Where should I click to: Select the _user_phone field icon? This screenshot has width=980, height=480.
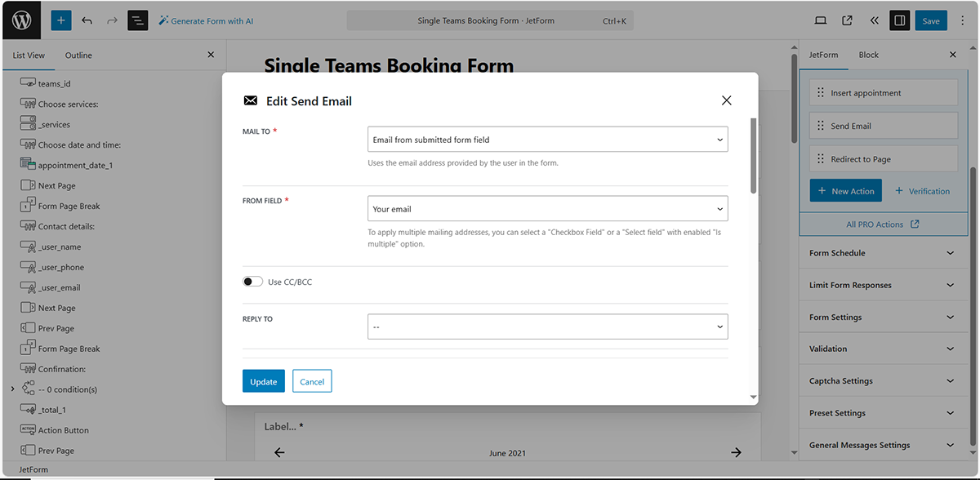click(x=28, y=267)
